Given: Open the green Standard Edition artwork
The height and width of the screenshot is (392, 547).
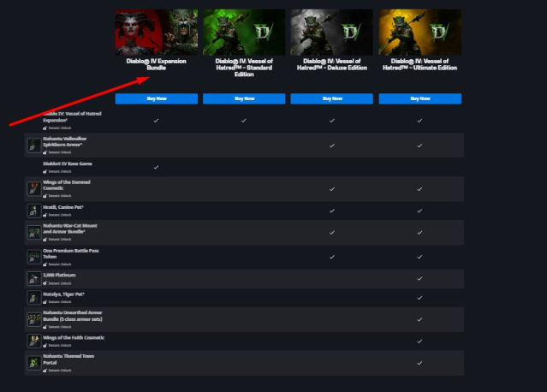Looking at the screenshot, I should click(244, 32).
